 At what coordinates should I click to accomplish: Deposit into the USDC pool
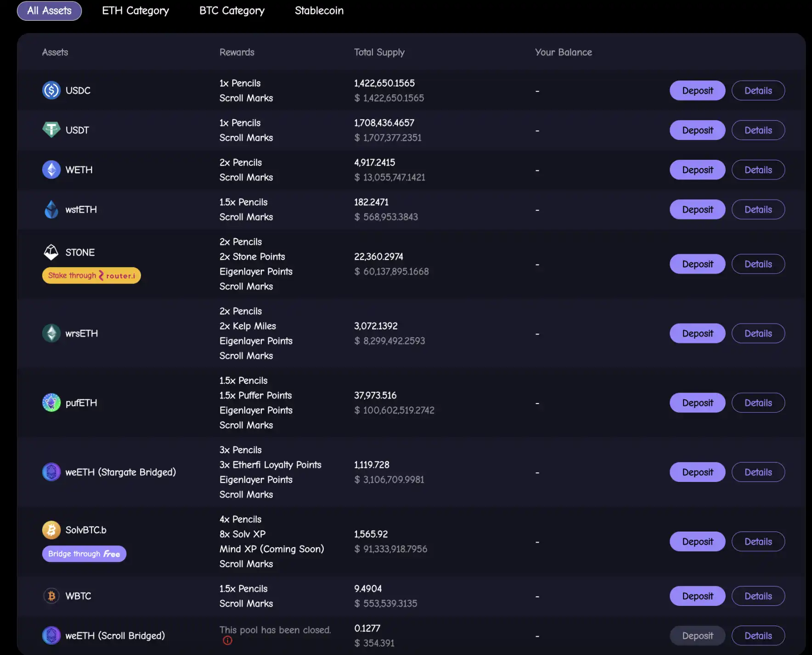pos(697,90)
